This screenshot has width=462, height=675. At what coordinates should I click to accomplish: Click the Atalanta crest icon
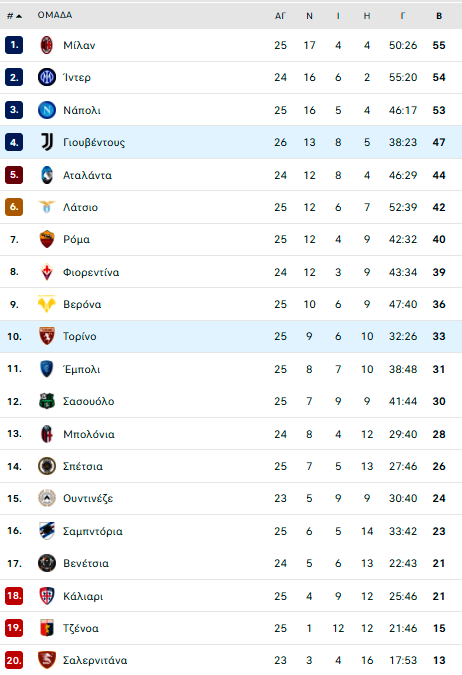pyautogui.click(x=47, y=175)
